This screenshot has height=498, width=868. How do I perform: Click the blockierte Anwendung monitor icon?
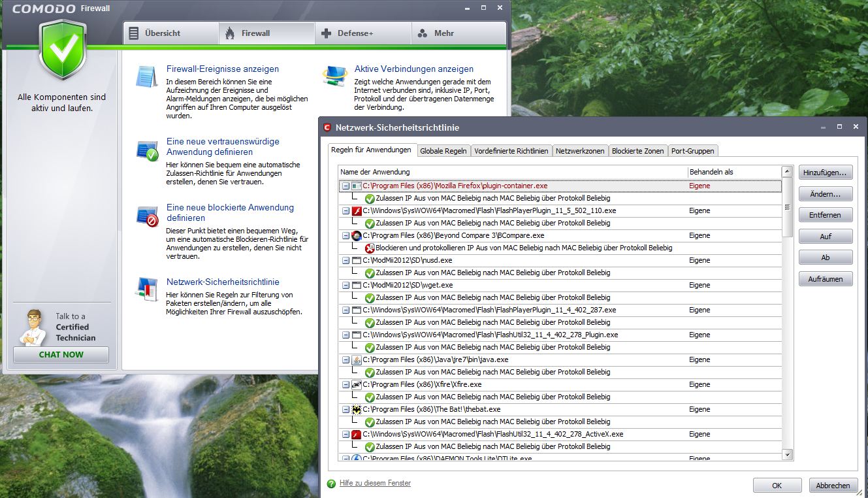point(147,216)
